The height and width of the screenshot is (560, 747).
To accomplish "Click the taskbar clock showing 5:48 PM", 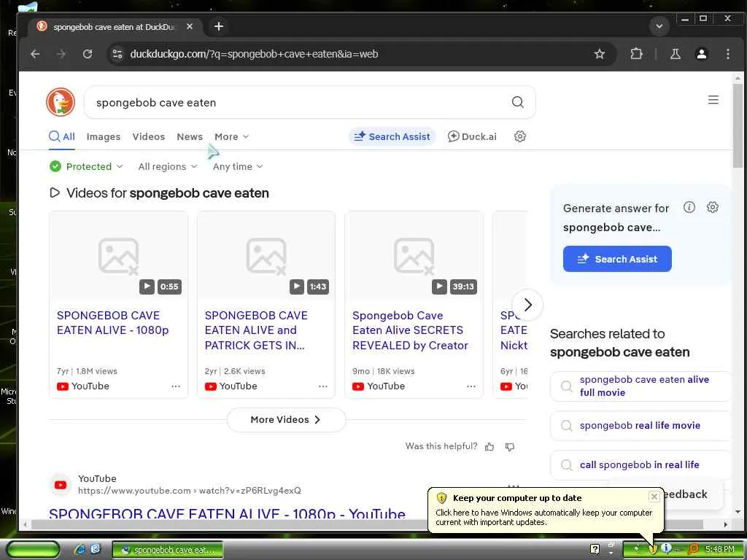I will pos(719,549).
